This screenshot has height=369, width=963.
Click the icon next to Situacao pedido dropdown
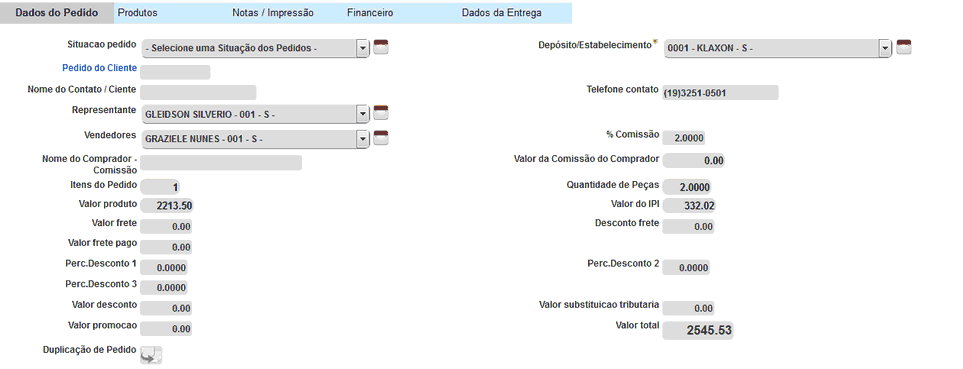coord(381,47)
